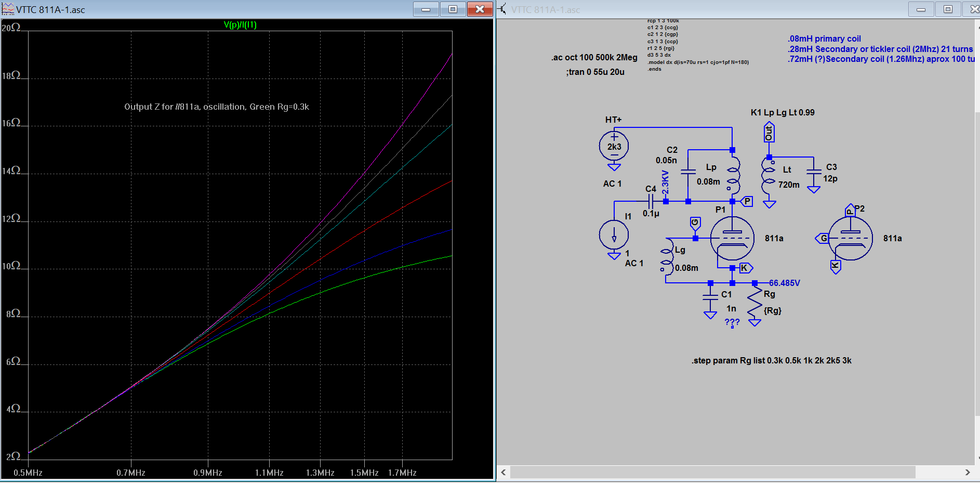980x483 pixels.
Task: Click the 2.3KV voltage label
Action: (x=665, y=182)
